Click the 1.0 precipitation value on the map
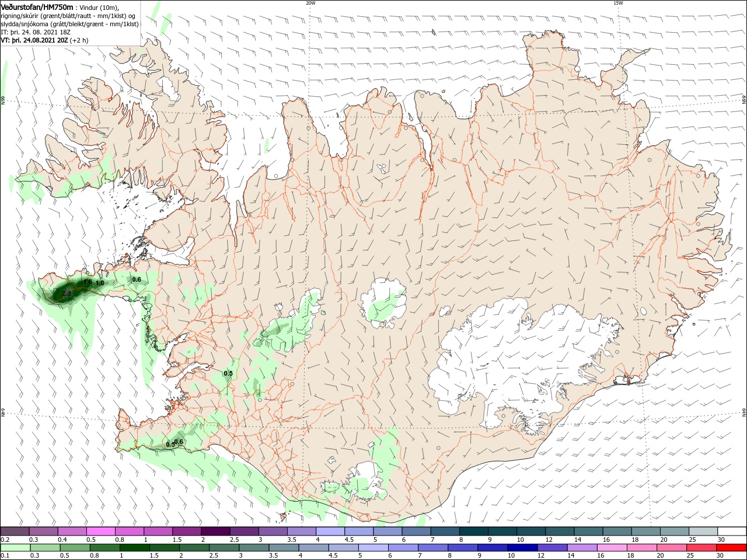This screenshot has width=747, height=560. point(100,283)
